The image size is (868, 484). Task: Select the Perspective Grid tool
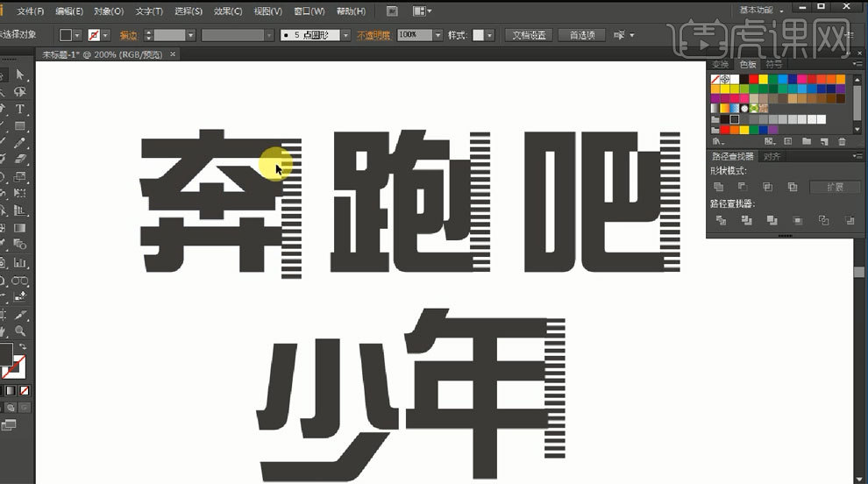pyautogui.click(x=20, y=210)
